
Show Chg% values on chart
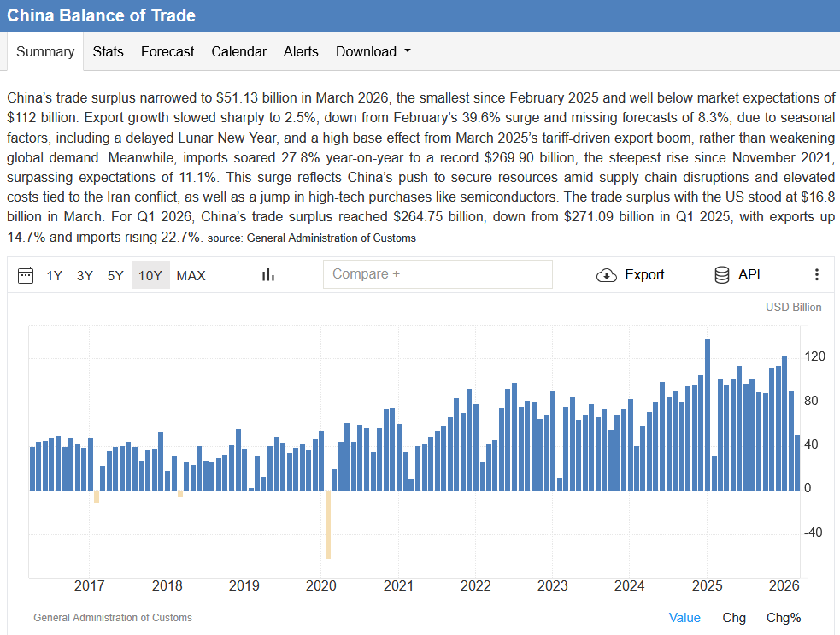pos(784,618)
